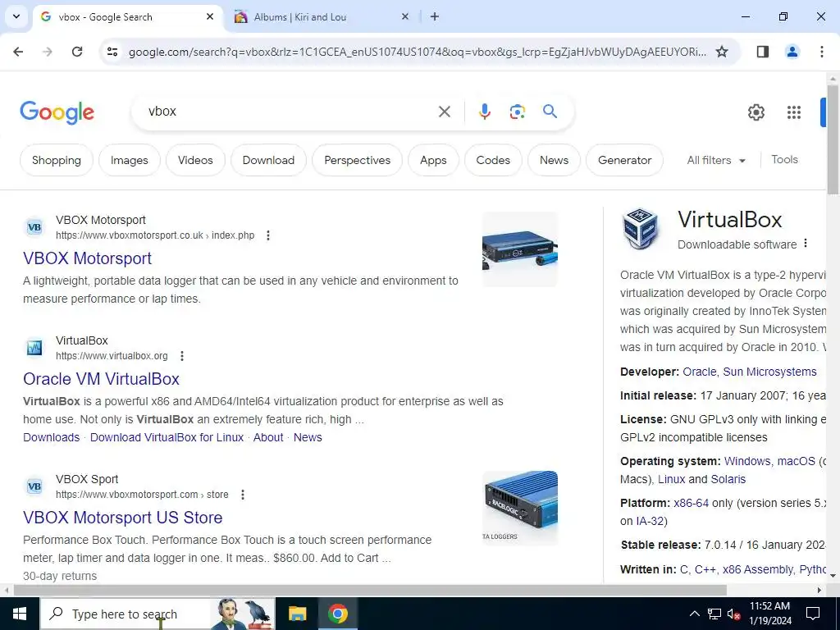The image size is (840, 630).
Task: Filter results by Images
Action: (x=129, y=160)
